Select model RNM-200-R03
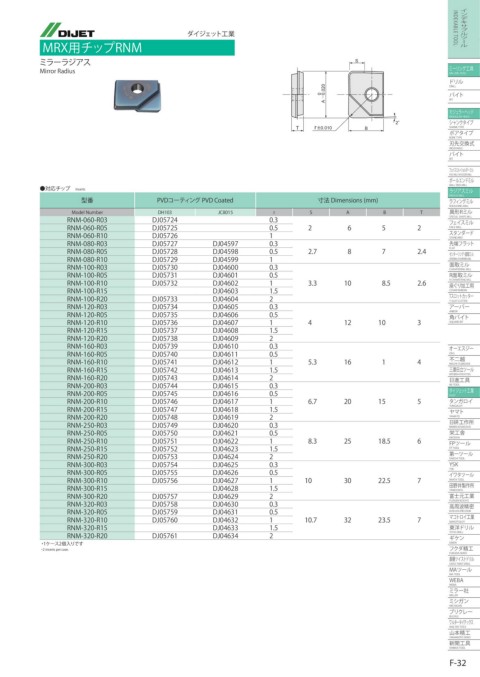 tap(87, 386)
